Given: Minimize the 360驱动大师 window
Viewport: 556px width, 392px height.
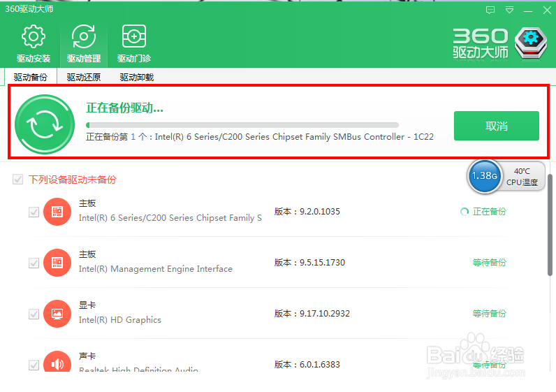Looking at the screenshot, I should pyautogui.click(x=528, y=11).
